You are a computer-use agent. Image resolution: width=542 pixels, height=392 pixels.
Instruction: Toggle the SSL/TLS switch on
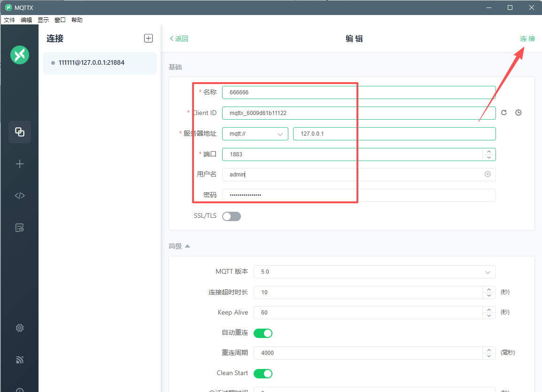click(x=231, y=216)
